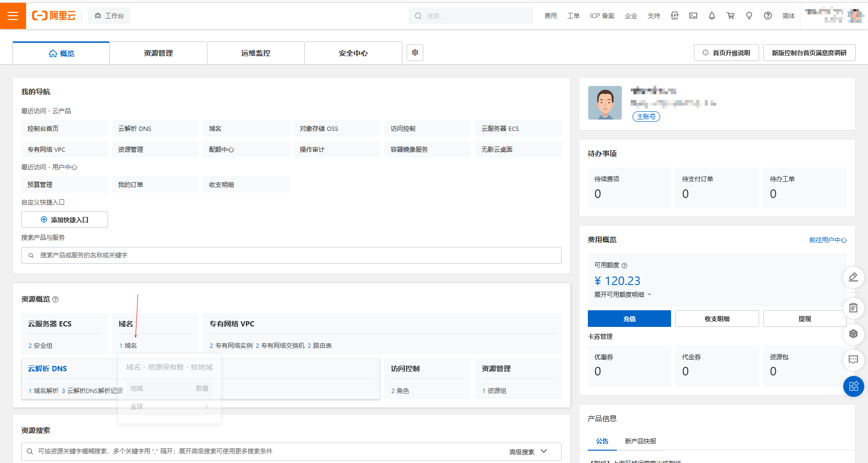
Task: Open the 费用 menu
Action: click(x=550, y=16)
